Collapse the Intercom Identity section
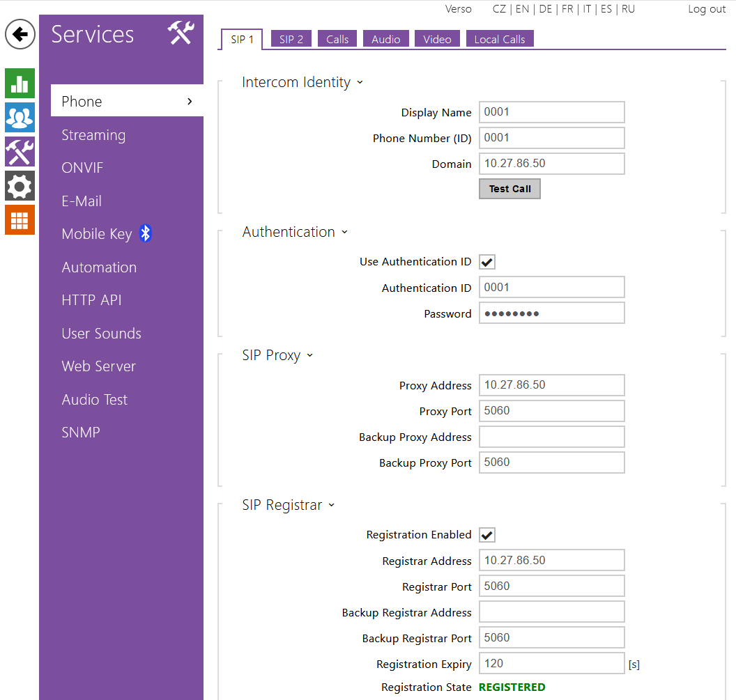 click(x=360, y=82)
